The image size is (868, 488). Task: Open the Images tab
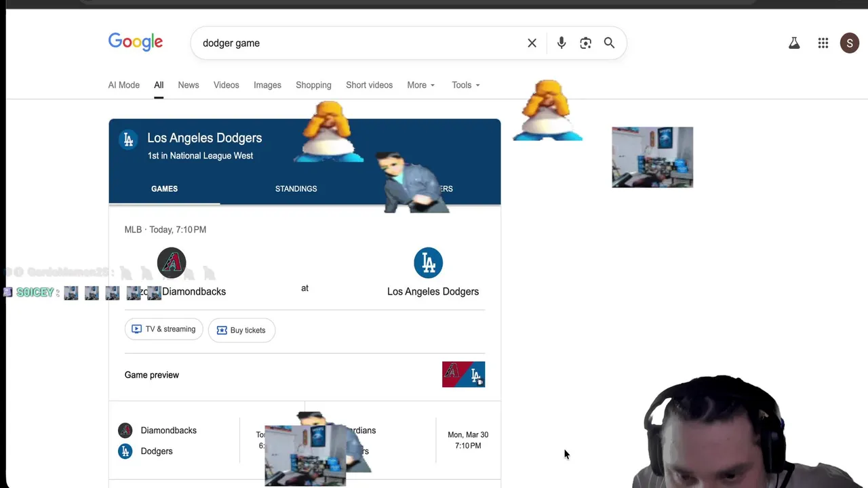(267, 85)
